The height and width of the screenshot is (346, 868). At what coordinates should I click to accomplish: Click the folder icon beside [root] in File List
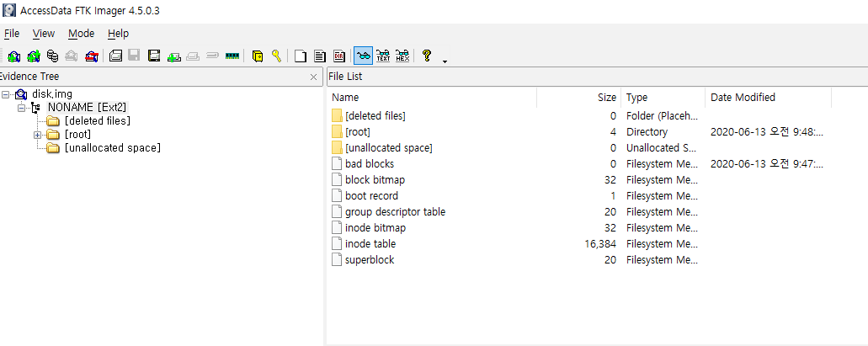pyautogui.click(x=337, y=132)
